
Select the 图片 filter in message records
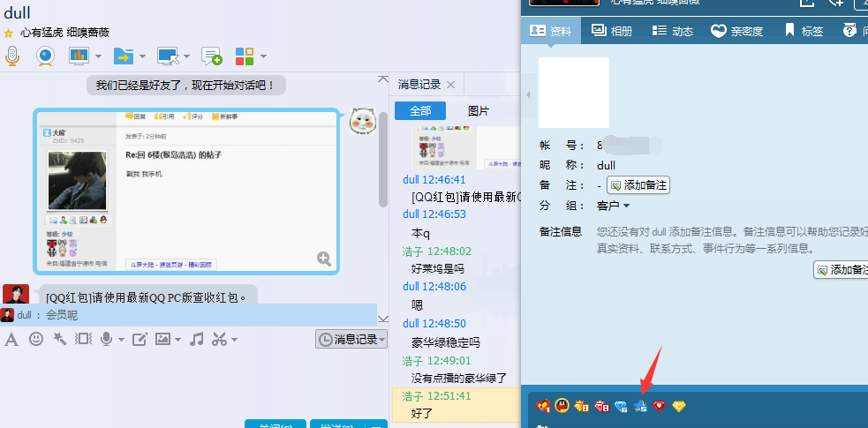479,110
